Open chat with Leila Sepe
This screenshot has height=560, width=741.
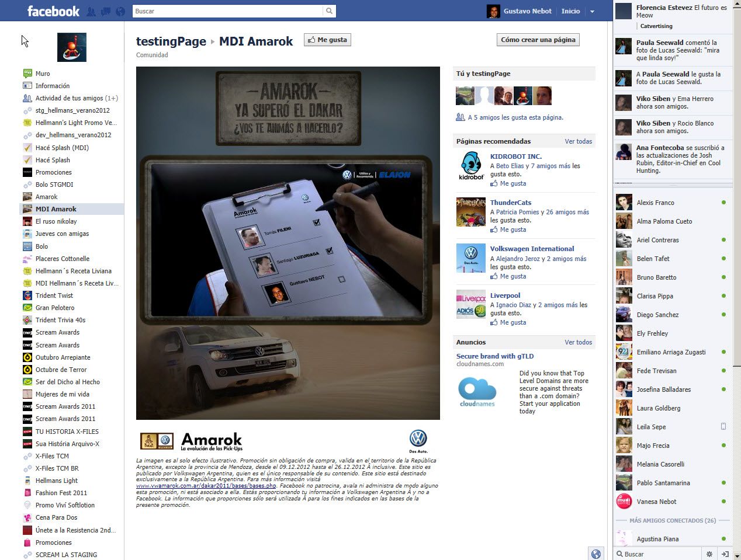coord(672,427)
